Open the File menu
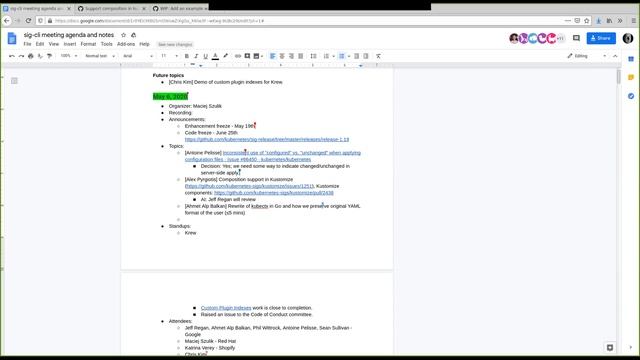The image size is (640, 360). click(27, 44)
